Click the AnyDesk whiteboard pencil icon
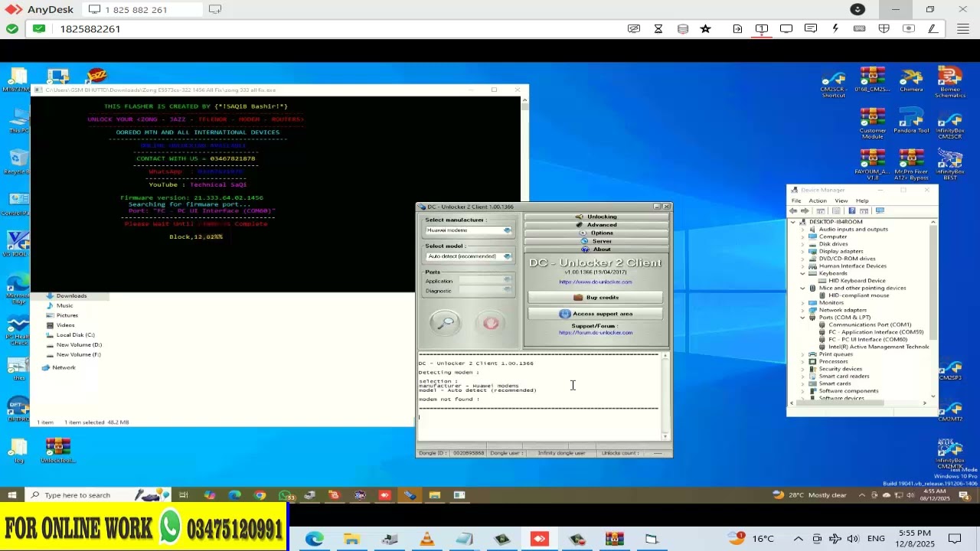980x551 pixels. [933, 29]
